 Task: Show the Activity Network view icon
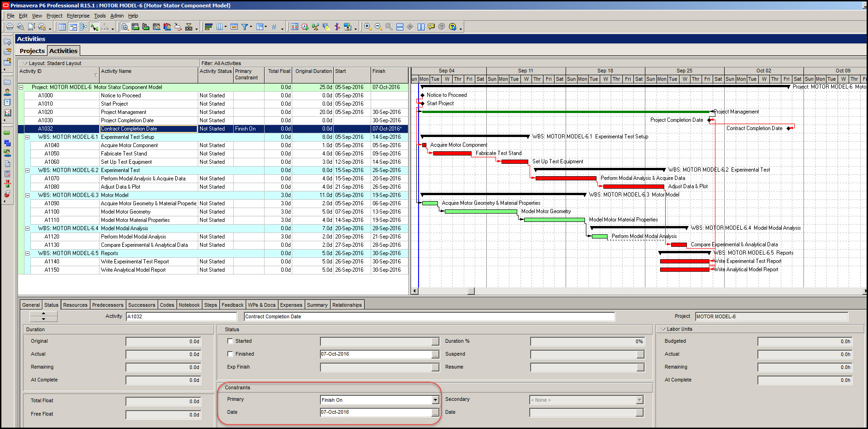pos(83,27)
